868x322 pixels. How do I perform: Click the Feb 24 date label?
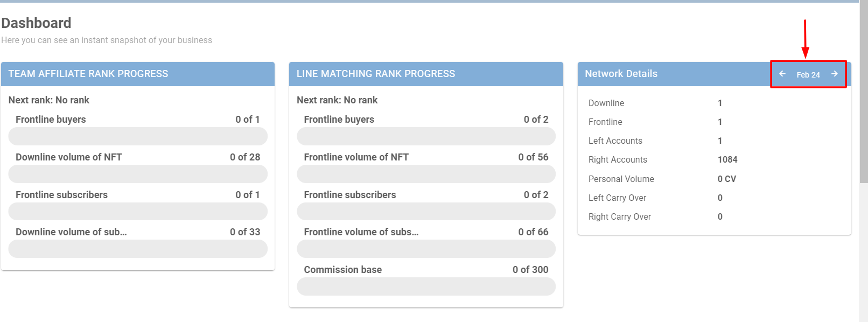[x=808, y=75]
